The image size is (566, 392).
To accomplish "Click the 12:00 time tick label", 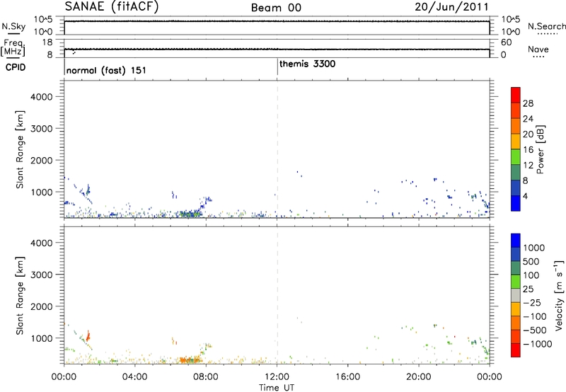I will tap(277, 377).
